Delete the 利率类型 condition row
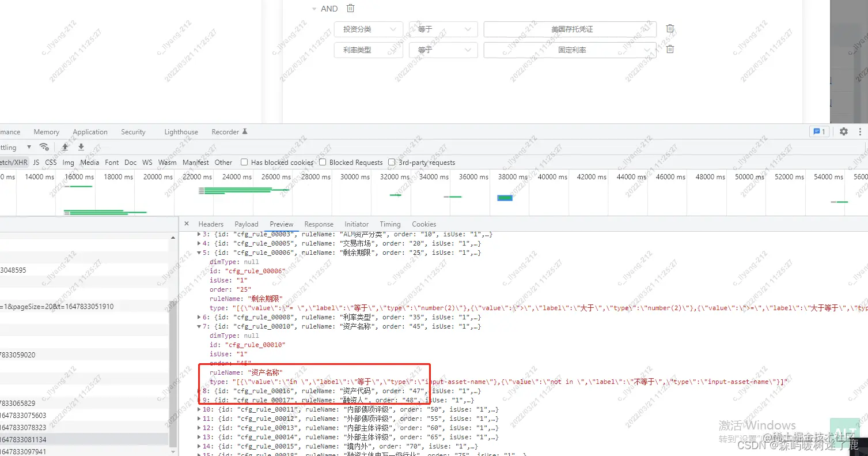 tap(670, 49)
